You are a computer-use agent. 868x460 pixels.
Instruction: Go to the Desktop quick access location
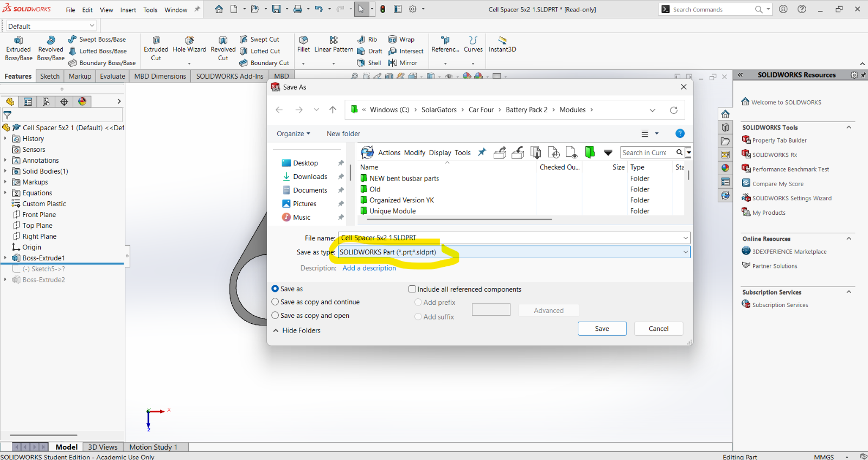point(305,163)
